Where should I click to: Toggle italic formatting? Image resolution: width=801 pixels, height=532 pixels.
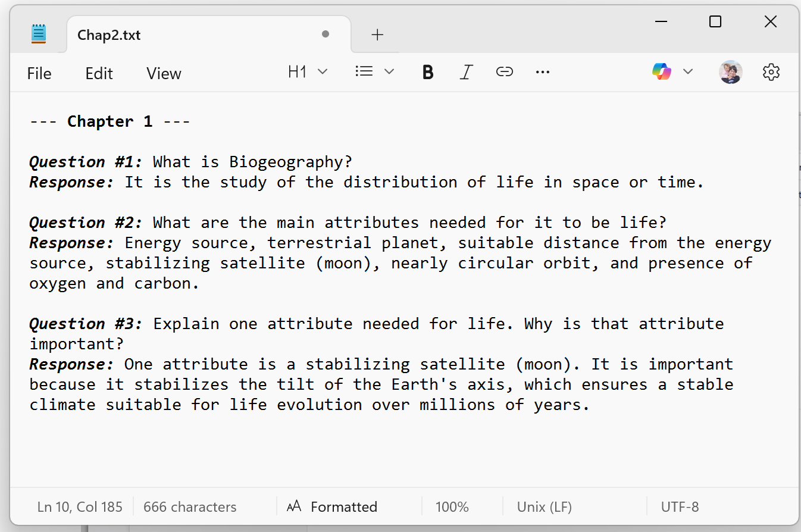[466, 73]
